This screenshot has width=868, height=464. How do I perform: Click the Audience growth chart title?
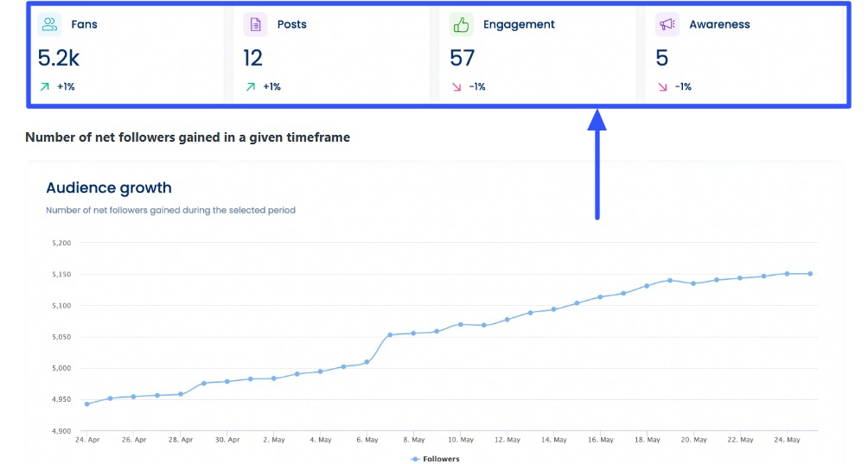point(109,188)
